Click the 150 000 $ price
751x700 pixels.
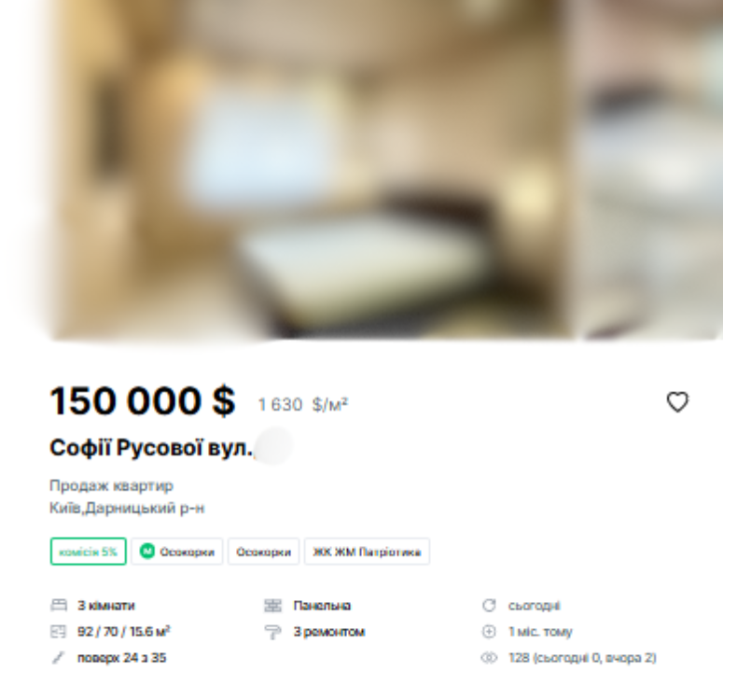[142, 400]
